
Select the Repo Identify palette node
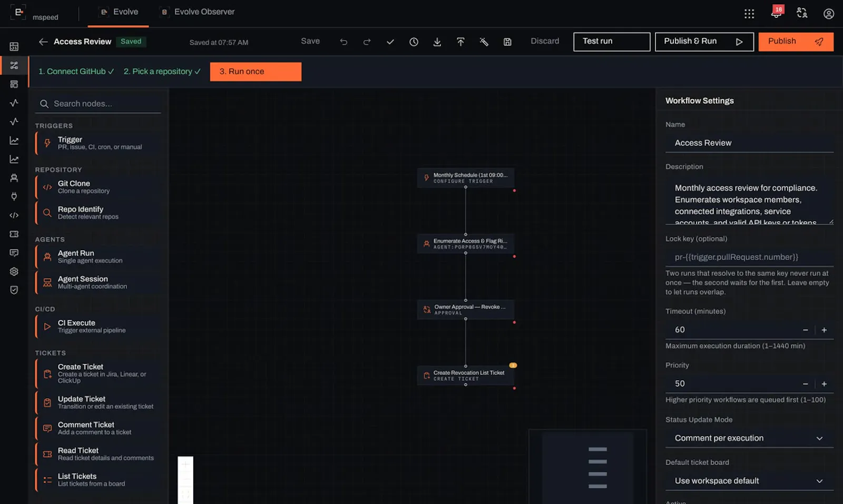[98, 213]
